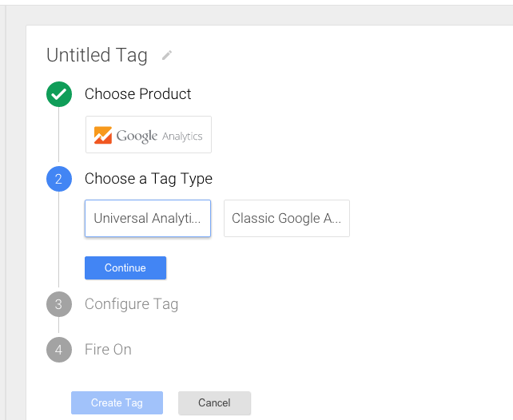Expand the Fire On step
This screenshot has height=420, width=513.
(108, 350)
